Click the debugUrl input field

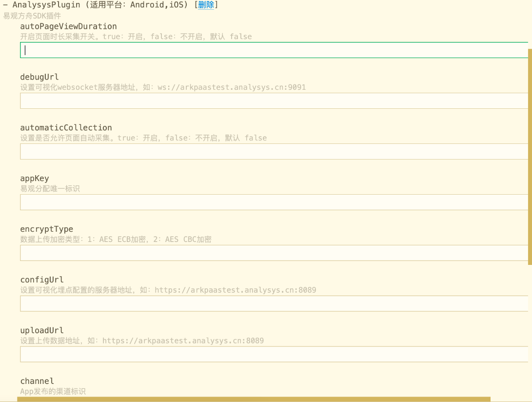pos(274,101)
